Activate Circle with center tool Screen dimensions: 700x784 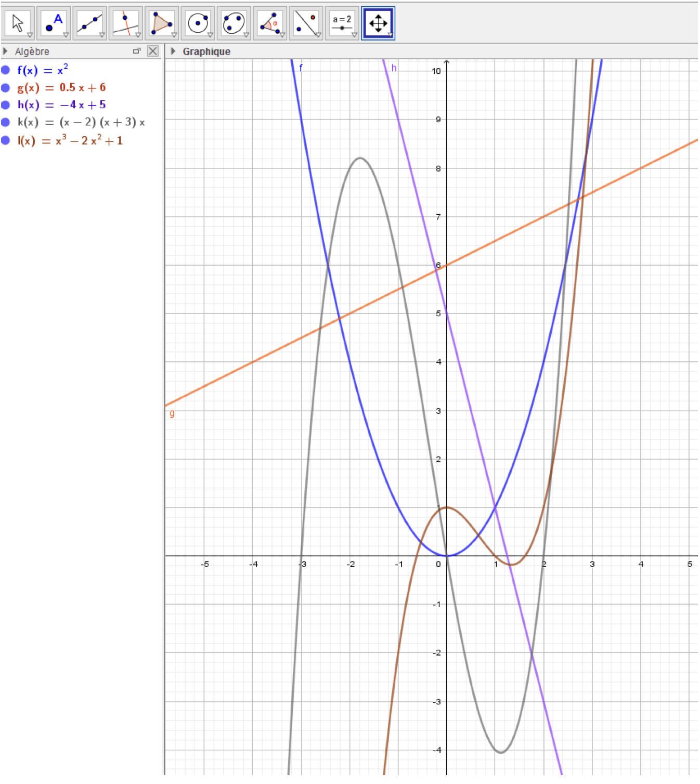pyautogui.click(x=198, y=23)
